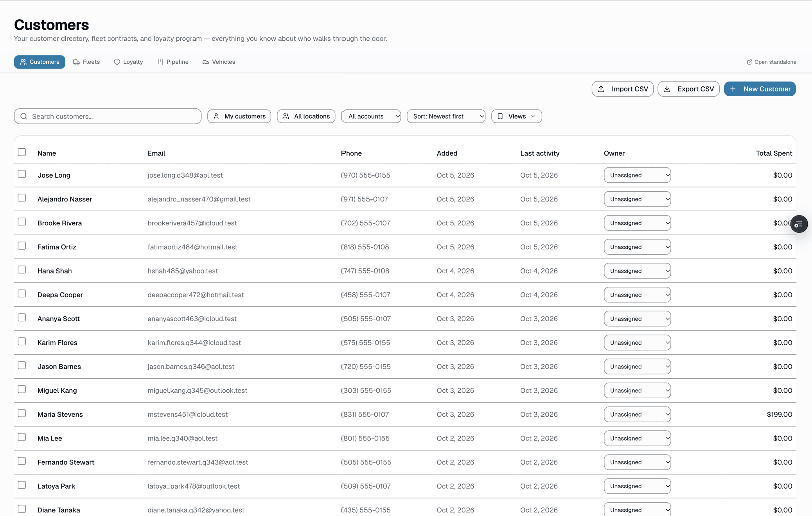
Task: Click the external-link icon beside Open standalone
Action: click(749, 62)
